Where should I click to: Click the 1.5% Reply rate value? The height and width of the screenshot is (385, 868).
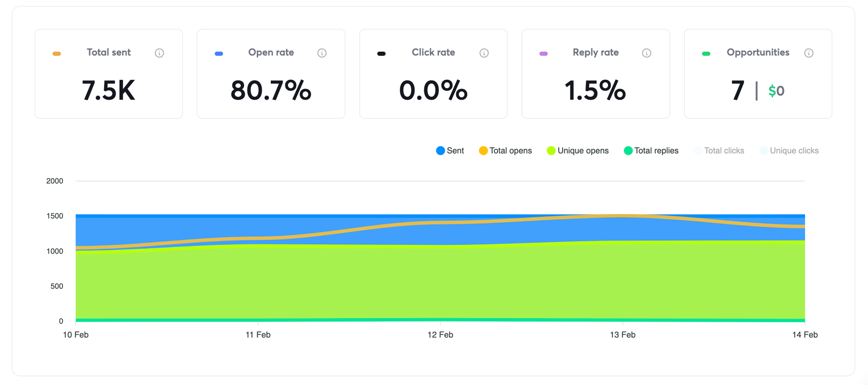pyautogui.click(x=595, y=90)
